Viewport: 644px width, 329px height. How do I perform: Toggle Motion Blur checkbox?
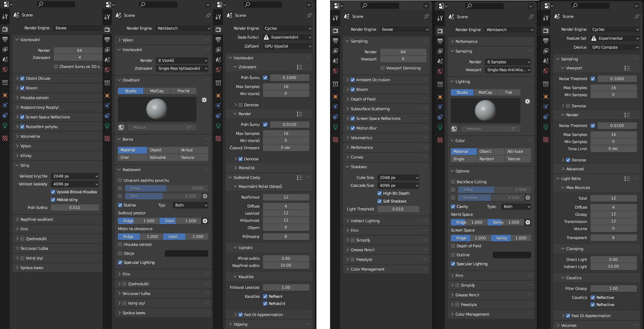[353, 128]
